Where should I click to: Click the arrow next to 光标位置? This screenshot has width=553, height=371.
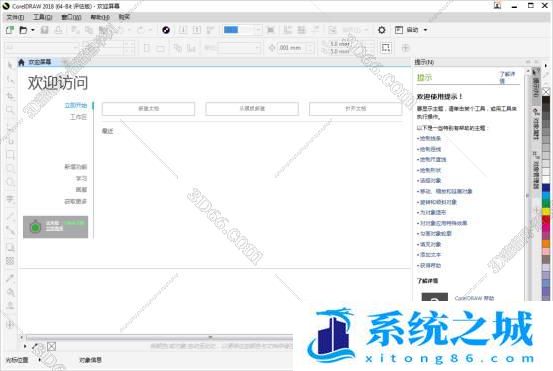click(x=40, y=360)
